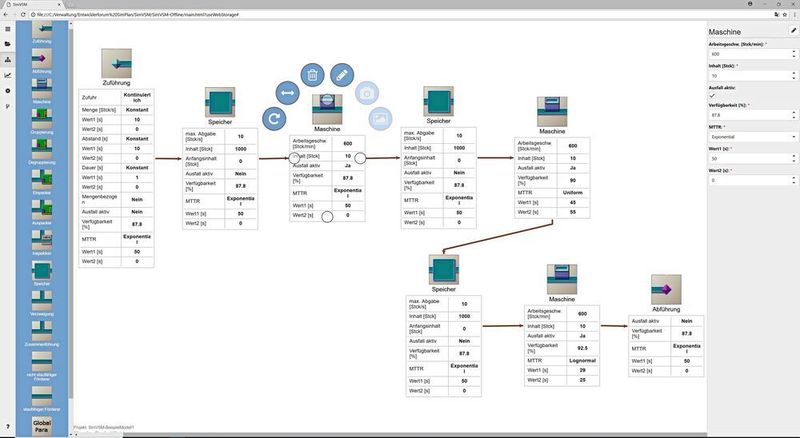The width and height of the screenshot is (800, 438).
Task: Click the browser address bar
Action: tap(398, 14)
